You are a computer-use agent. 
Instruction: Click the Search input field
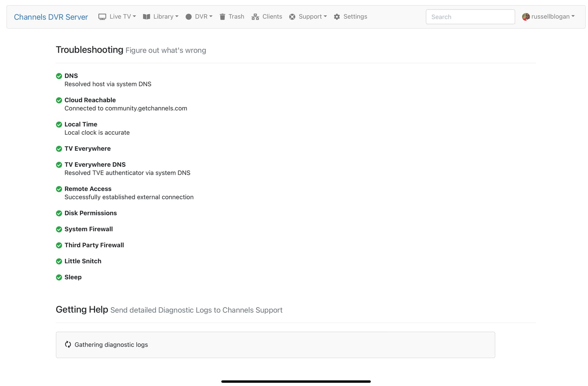(x=470, y=17)
